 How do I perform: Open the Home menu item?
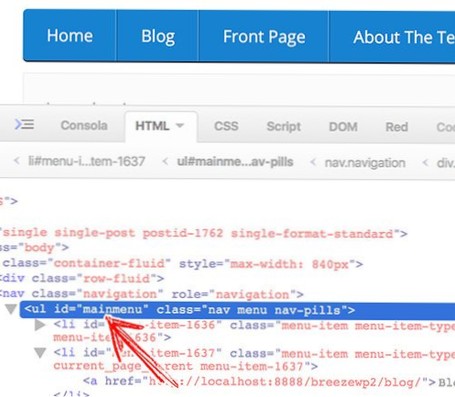[x=70, y=36]
